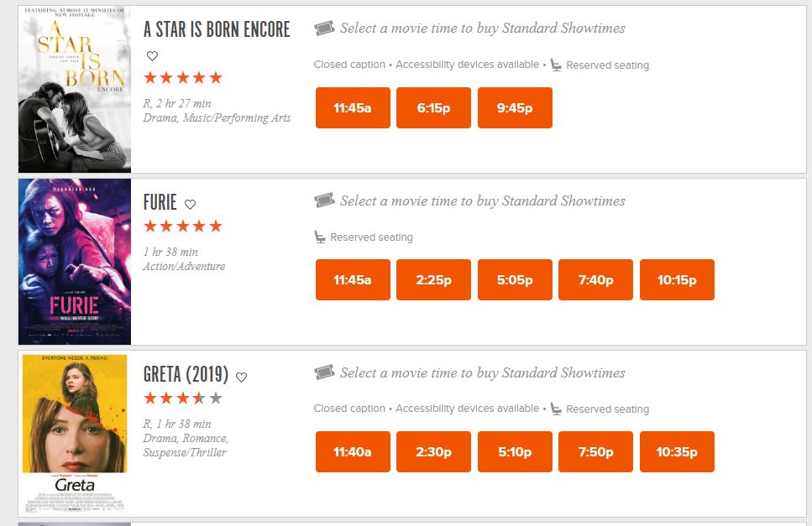The image size is (812, 526).
Task: Click reserved seating seat icon for Furie
Action: [320, 237]
